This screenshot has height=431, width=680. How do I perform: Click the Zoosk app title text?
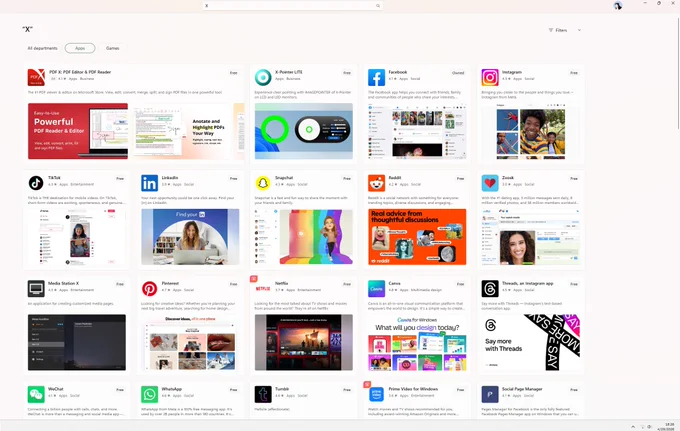[x=508, y=178]
